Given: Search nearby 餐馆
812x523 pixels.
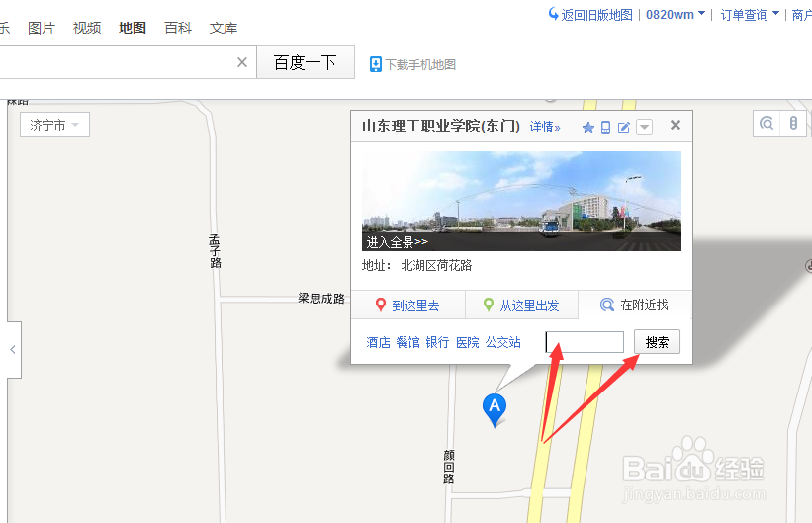Looking at the screenshot, I should pyautogui.click(x=408, y=342).
